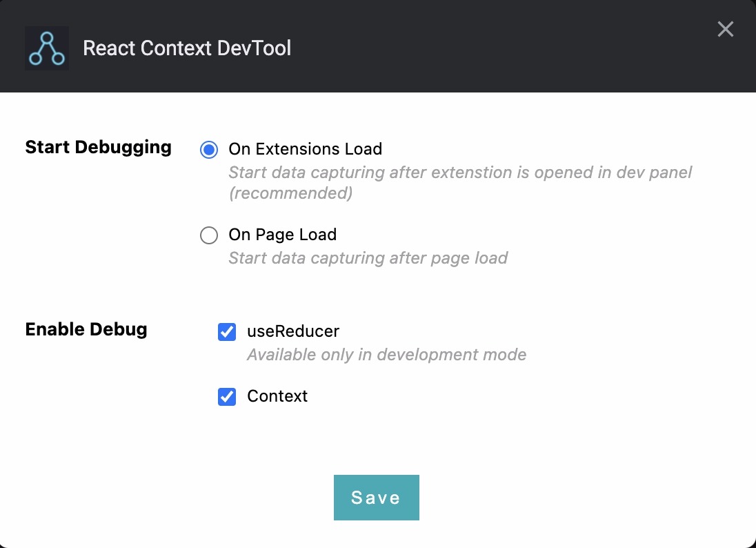Toggle the Context checkbox
756x548 pixels.
(227, 397)
